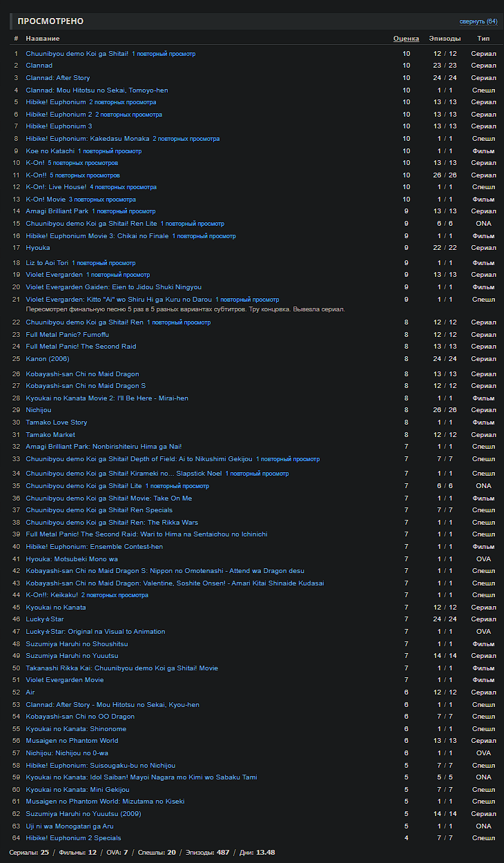This screenshot has height=863, width=504.
Task: Collapse the watched list via свернуть (64)
Action: pyautogui.click(x=478, y=21)
